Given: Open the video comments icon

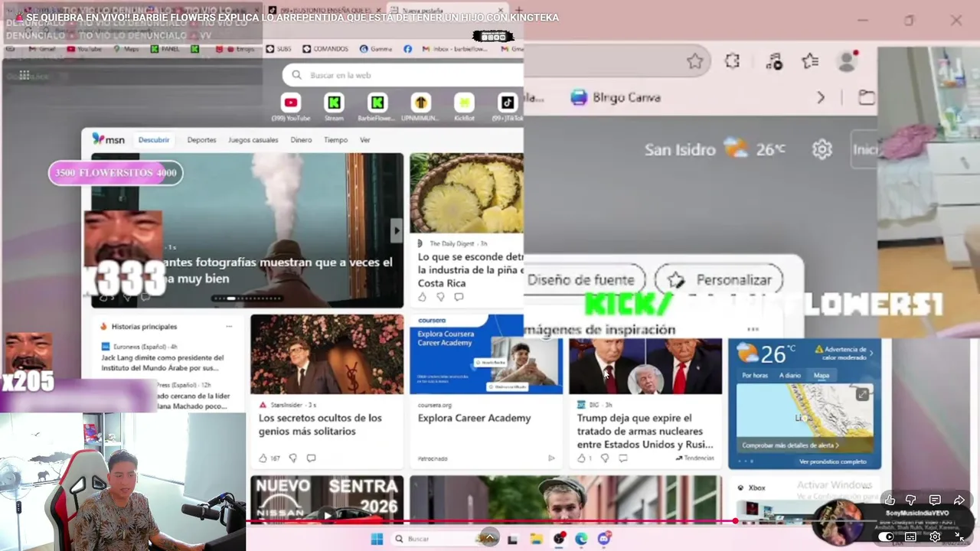Looking at the screenshot, I should 935,500.
